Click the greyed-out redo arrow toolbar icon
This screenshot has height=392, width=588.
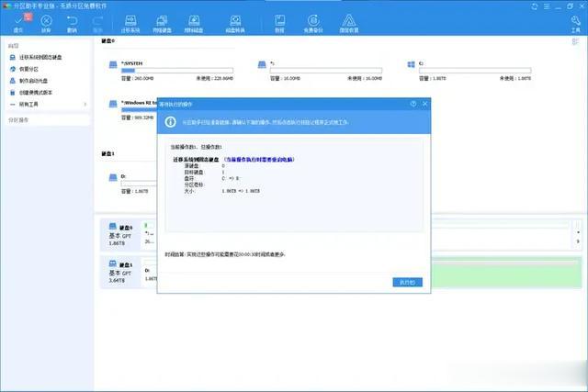coord(97,23)
